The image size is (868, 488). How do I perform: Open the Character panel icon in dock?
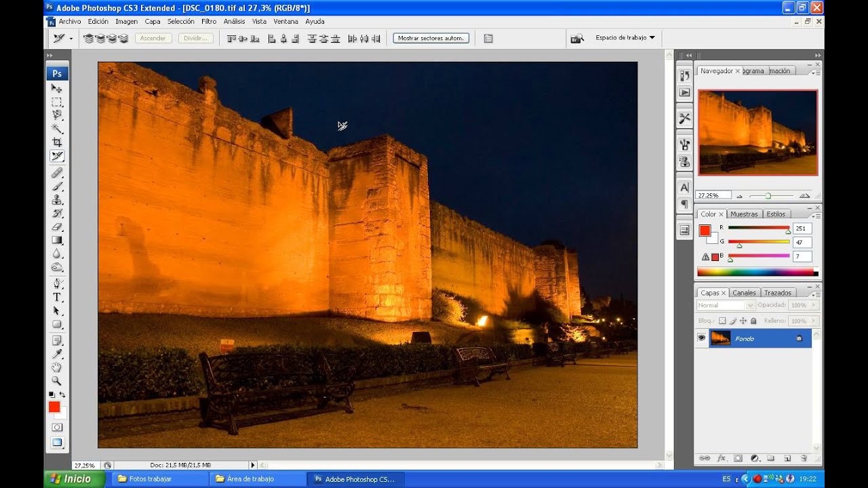(x=684, y=187)
